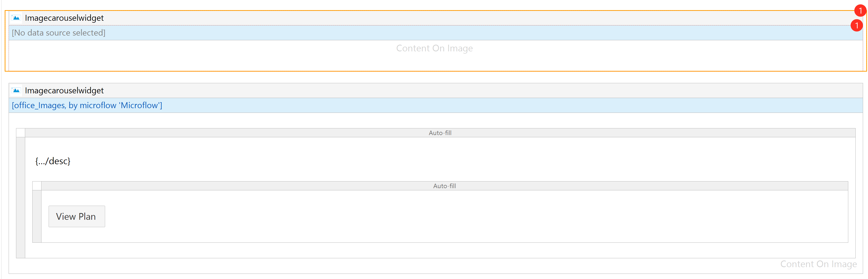The width and height of the screenshot is (868, 279).
Task: Click the second Imagecarouselwidget's image icon
Action: [x=16, y=90]
